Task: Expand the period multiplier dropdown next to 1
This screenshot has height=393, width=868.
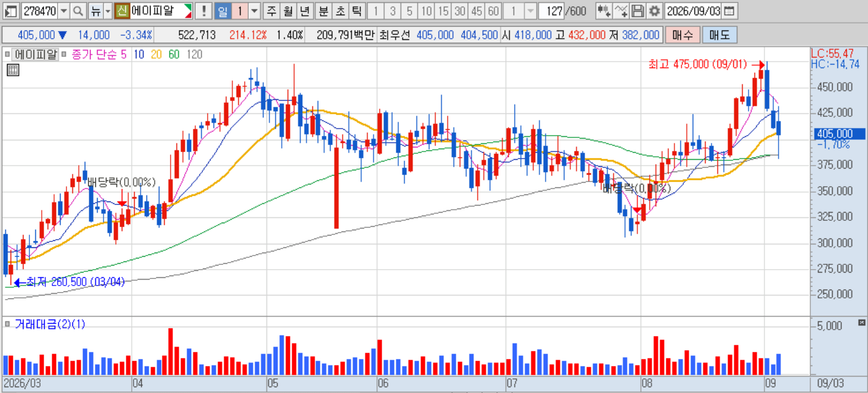Action: click(x=254, y=11)
